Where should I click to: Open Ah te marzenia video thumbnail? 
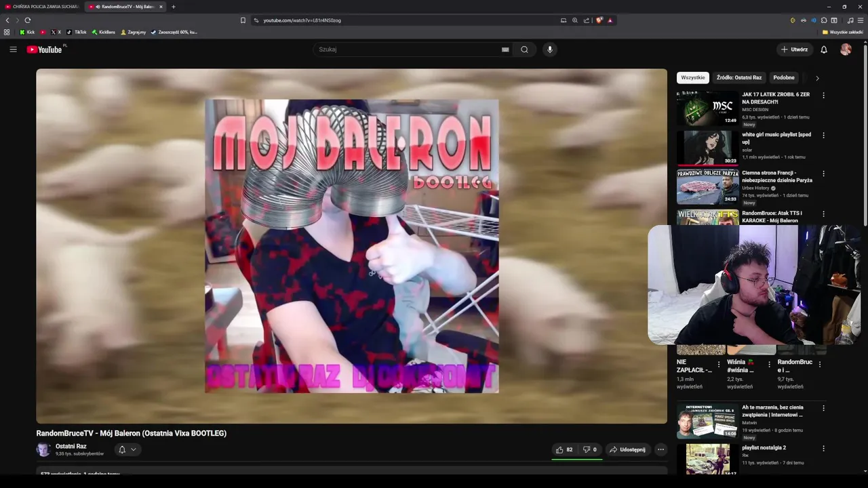pyautogui.click(x=707, y=421)
